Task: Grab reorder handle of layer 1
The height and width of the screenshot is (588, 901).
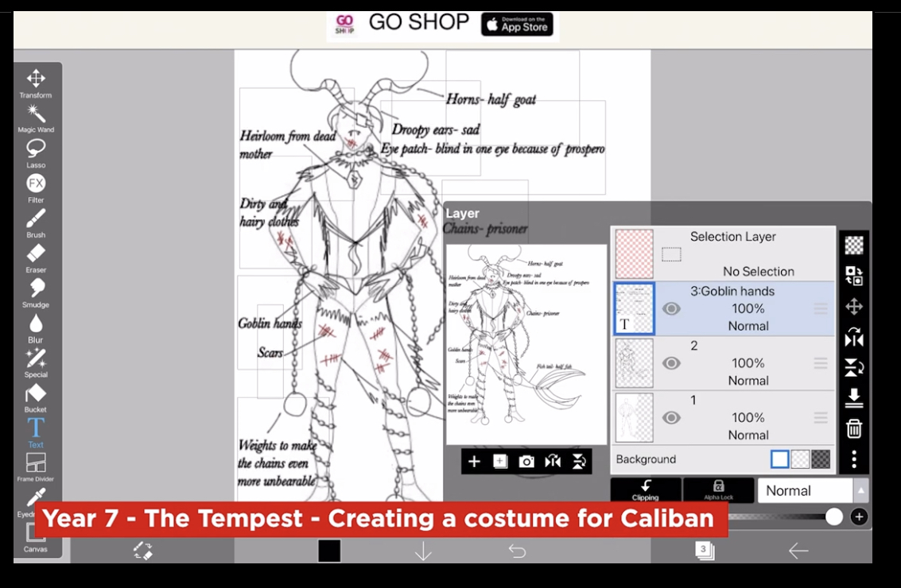Action: point(821,417)
